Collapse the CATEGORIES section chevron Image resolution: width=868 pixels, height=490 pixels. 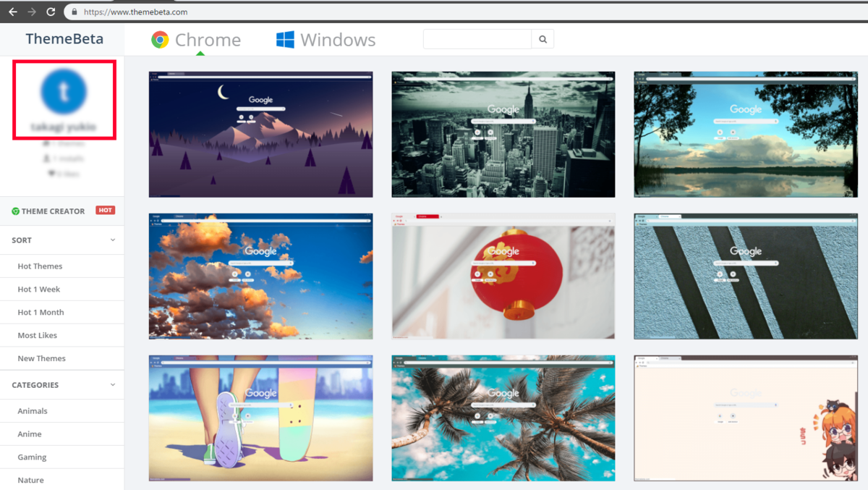pyautogui.click(x=113, y=384)
